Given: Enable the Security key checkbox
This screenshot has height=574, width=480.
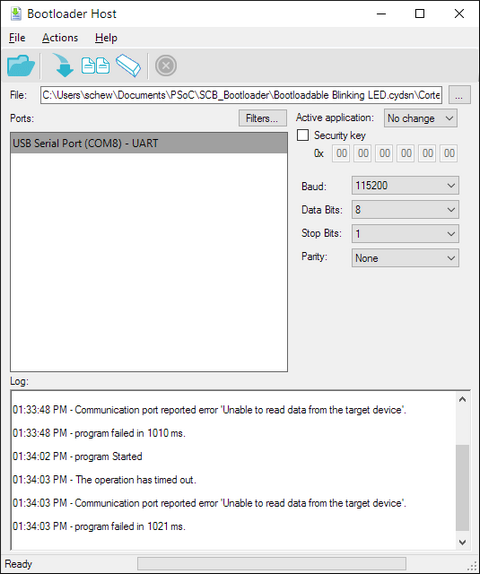Looking at the screenshot, I should (303, 135).
